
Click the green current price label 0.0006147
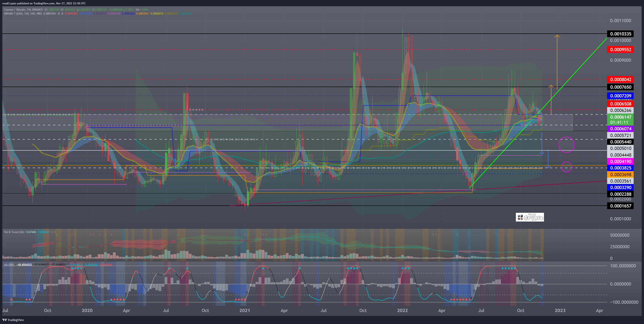620,117
